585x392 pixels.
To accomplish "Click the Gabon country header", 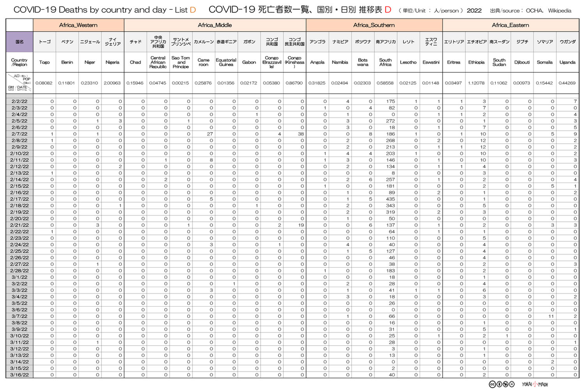I will [x=249, y=62].
